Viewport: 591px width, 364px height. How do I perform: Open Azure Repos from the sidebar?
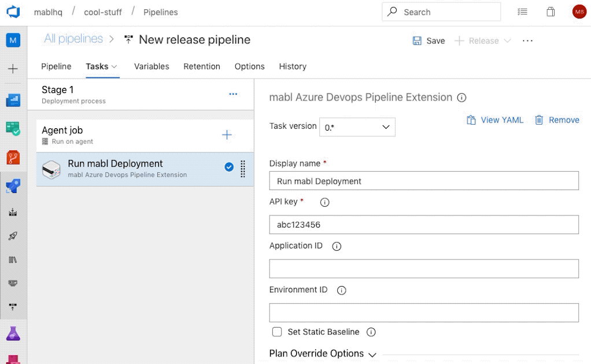point(13,157)
